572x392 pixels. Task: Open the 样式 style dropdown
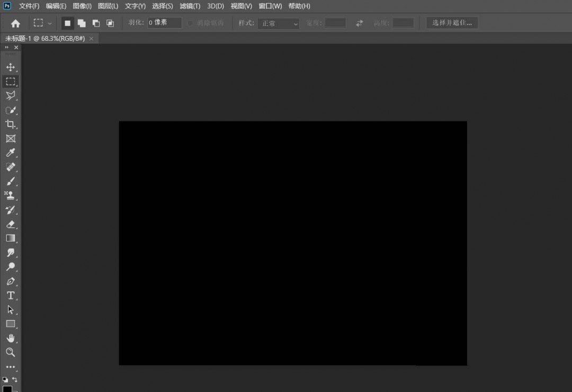tap(278, 23)
